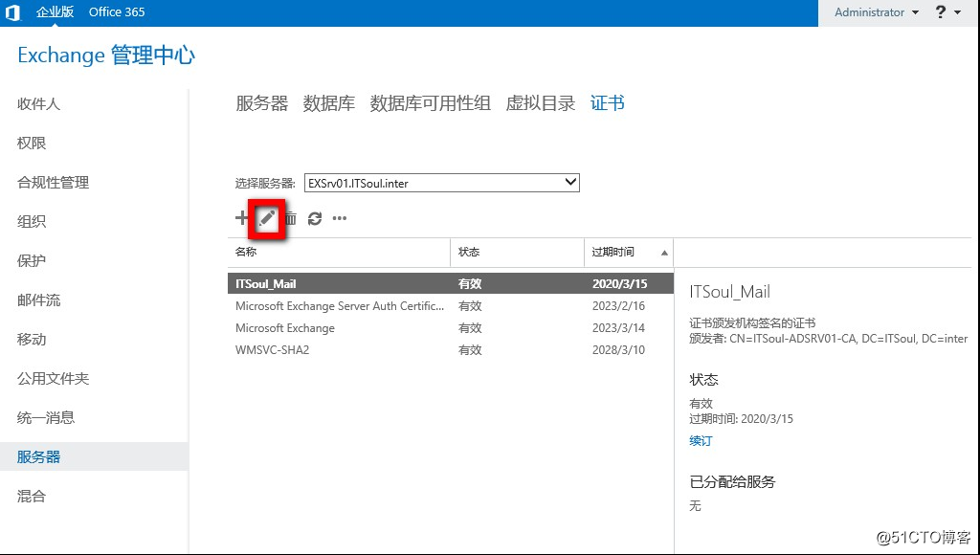The width and height of the screenshot is (980, 555).
Task: Open the 虚拟目录 tab
Action: [541, 103]
